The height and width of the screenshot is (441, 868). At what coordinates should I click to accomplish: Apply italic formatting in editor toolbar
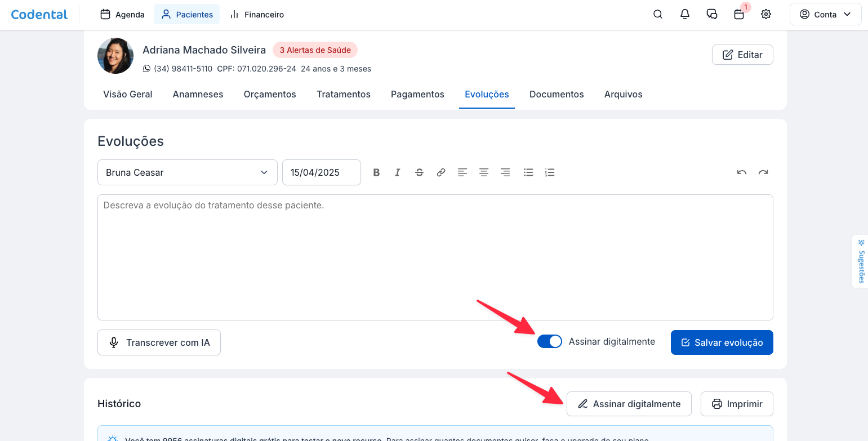point(398,172)
